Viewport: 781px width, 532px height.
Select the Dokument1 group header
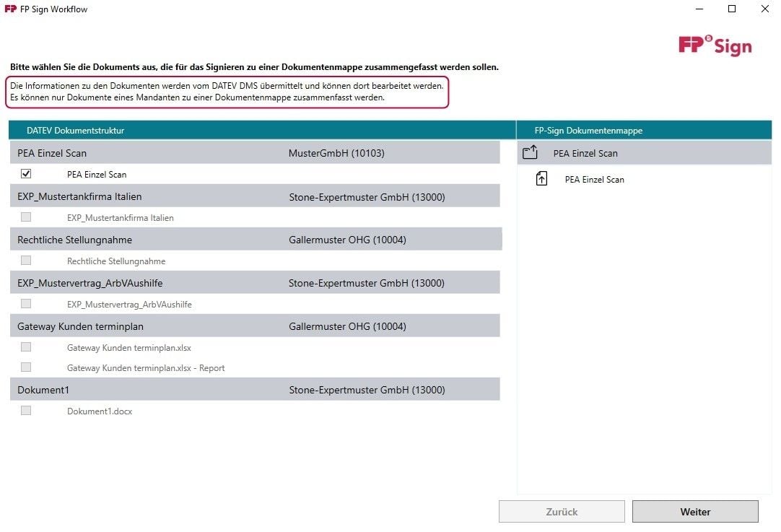pyautogui.click(x=255, y=390)
